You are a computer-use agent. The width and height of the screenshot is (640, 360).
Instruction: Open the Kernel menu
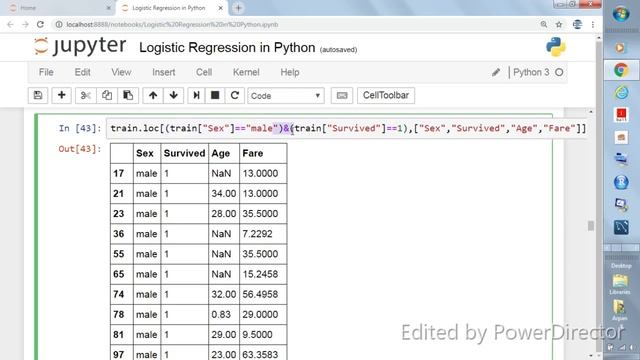246,72
